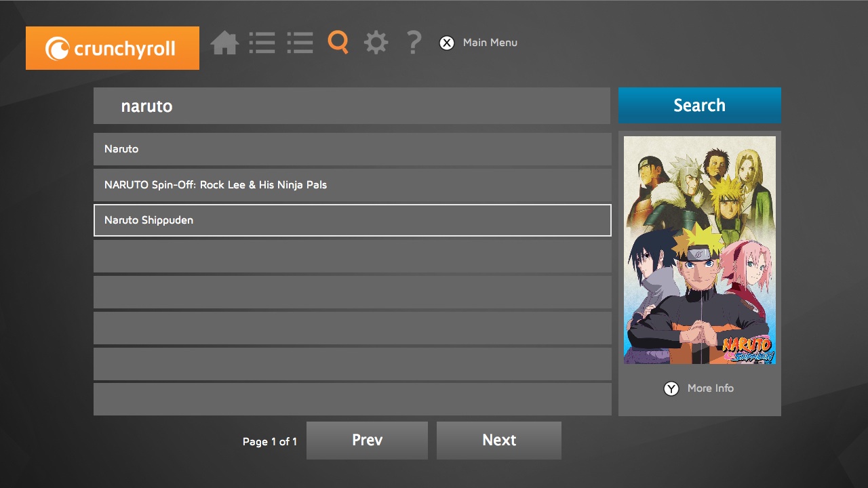Click the empty row below Naruto Shippuden
The image size is (868, 488).
pyautogui.click(x=352, y=256)
